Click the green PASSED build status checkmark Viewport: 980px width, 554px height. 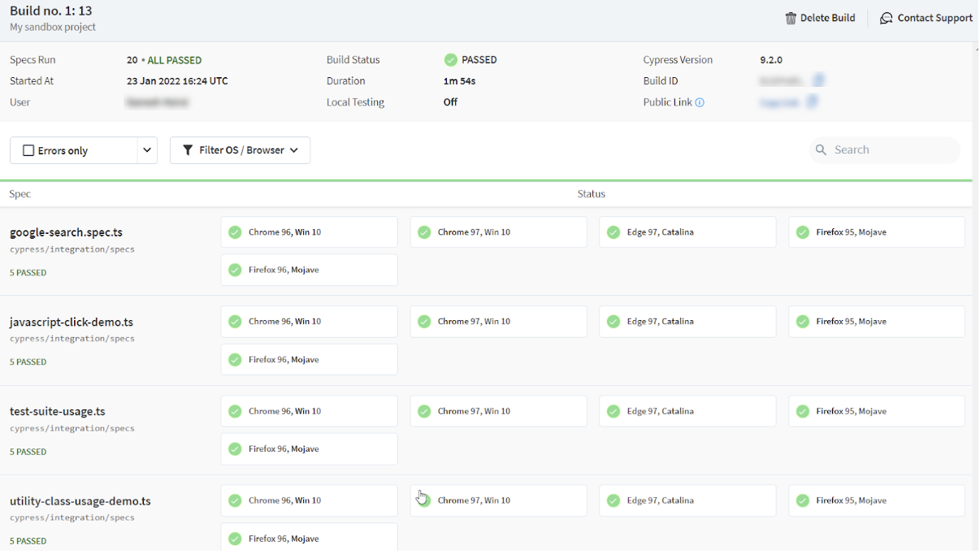(x=451, y=60)
